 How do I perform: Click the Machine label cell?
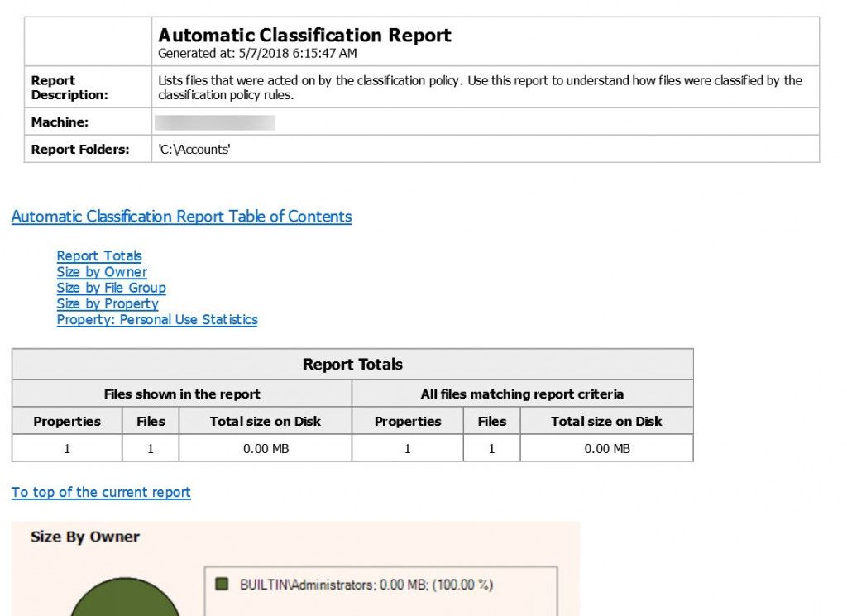click(x=88, y=122)
